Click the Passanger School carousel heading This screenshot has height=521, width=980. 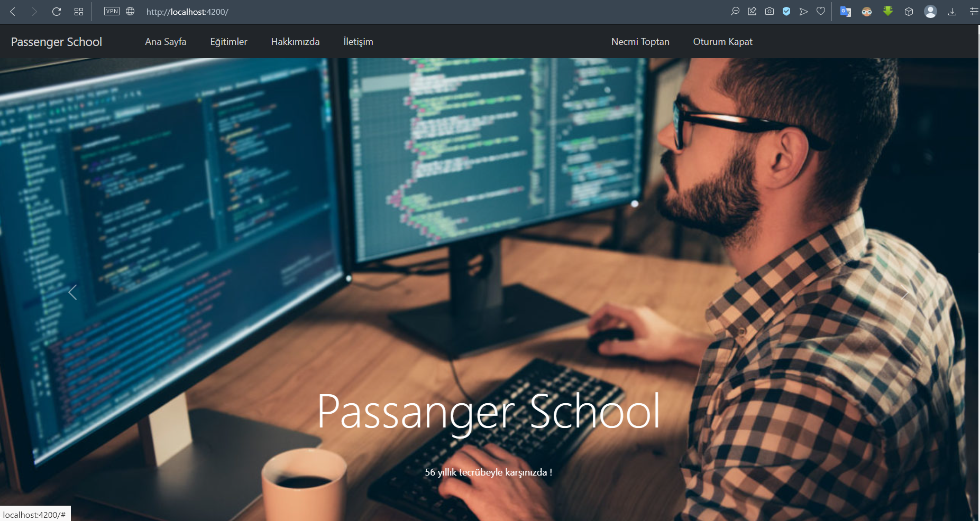pos(489,413)
